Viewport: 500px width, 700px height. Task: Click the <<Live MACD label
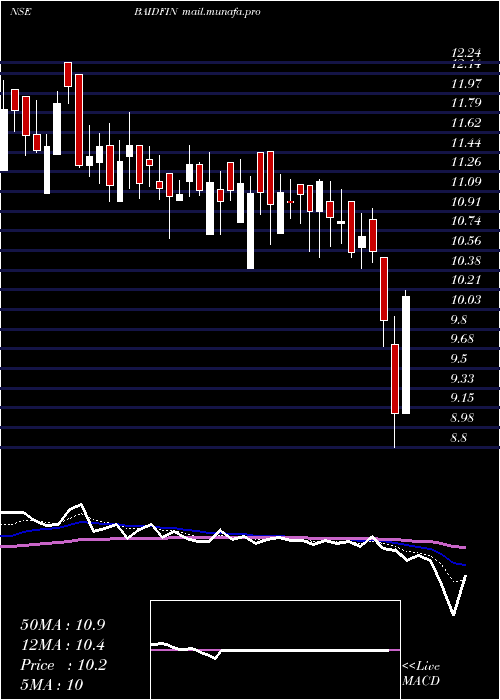pos(421,674)
